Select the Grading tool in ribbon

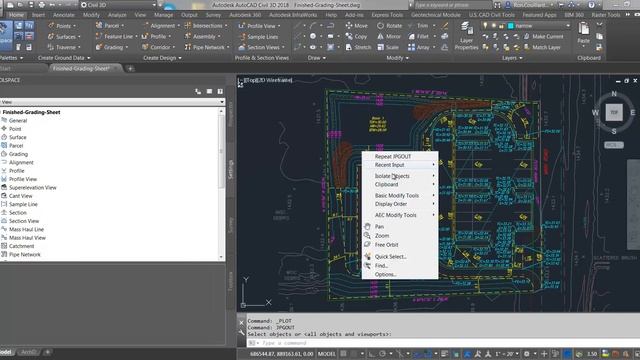click(x=111, y=47)
